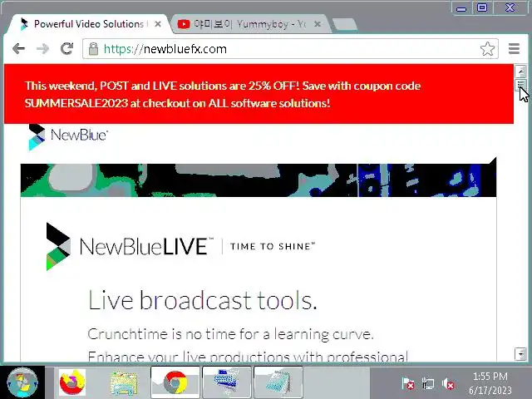Reload the newbluefx.com page
532x399 pixels.
point(66,48)
